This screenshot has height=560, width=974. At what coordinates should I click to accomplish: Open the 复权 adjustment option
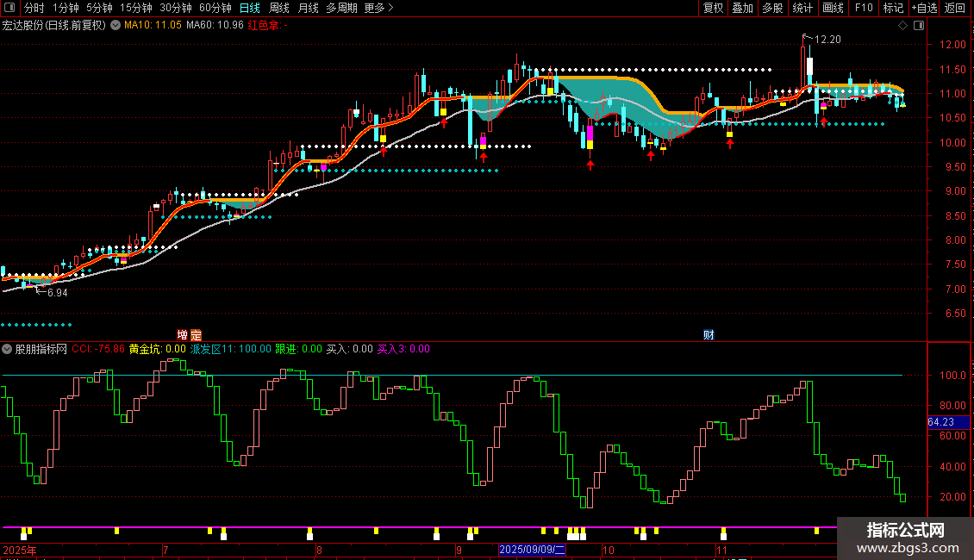coord(713,8)
